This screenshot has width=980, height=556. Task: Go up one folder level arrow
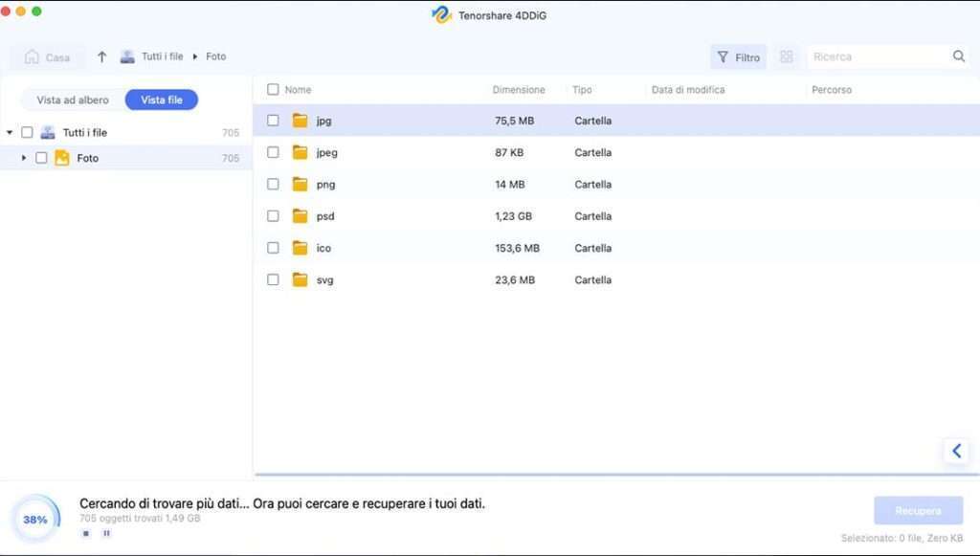point(101,56)
